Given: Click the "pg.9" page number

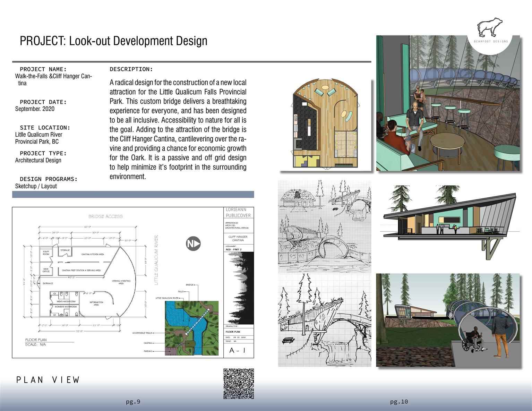Looking at the screenshot, I should [x=133, y=402].
